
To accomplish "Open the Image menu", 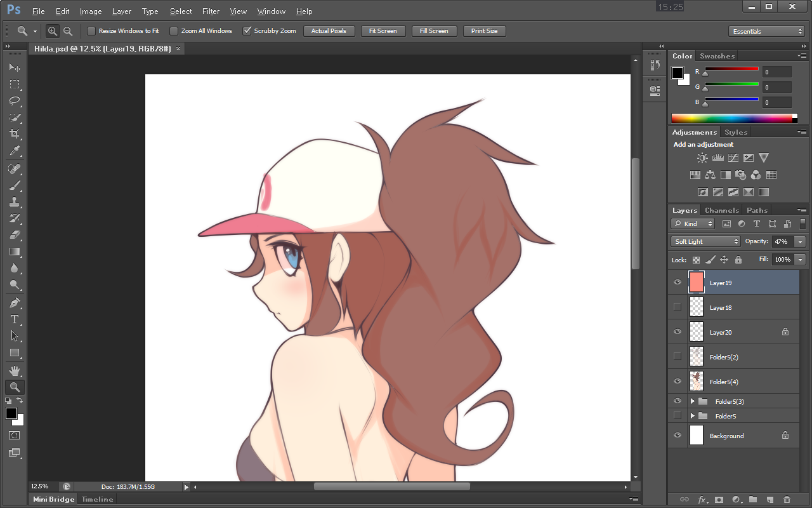I will (x=91, y=11).
